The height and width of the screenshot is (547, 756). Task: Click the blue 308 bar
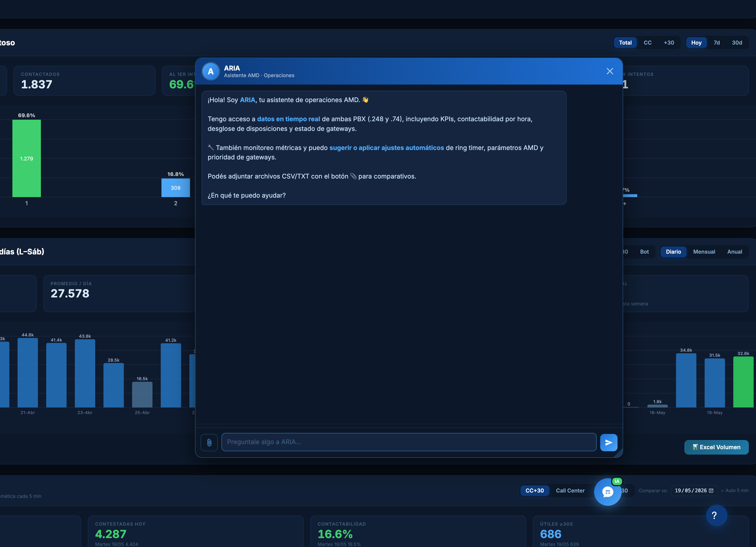point(176,188)
